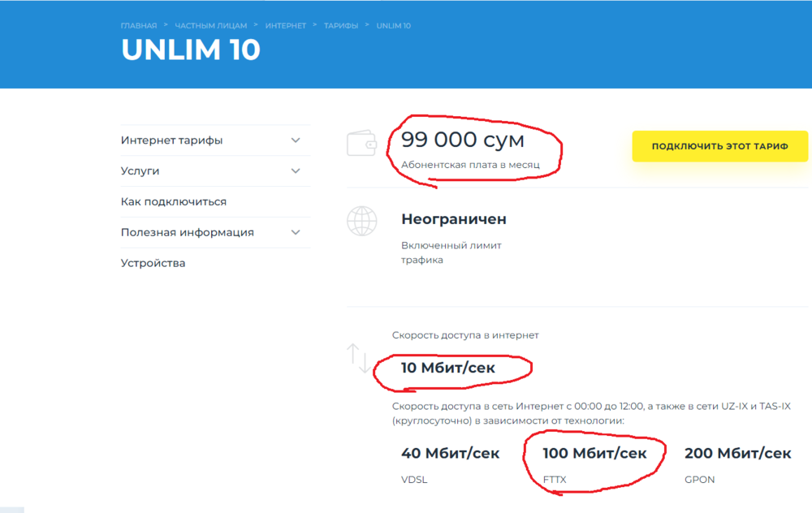Click the wallet icon beside the price
Image resolution: width=812 pixels, height=513 pixels.
pos(361,143)
